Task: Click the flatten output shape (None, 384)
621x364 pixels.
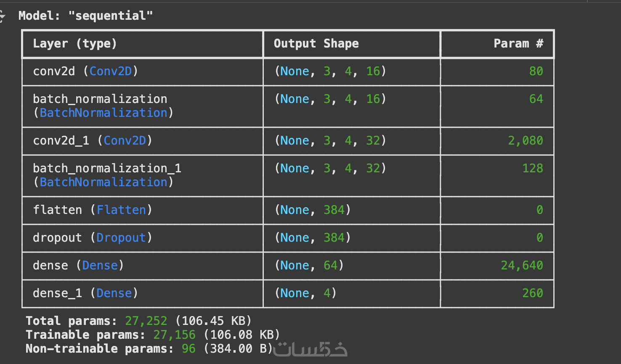Action: (313, 210)
